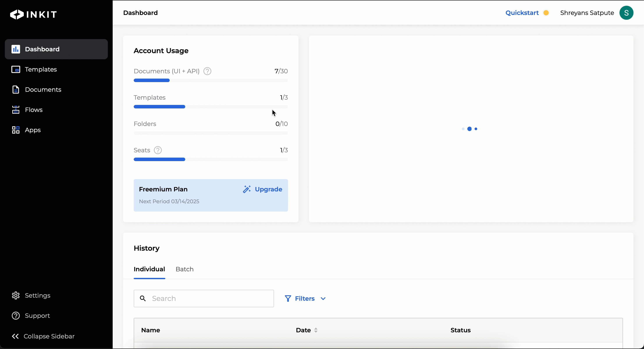Expand the Filters dropdown chevron
This screenshot has width=644, height=349.
tap(323, 299)
